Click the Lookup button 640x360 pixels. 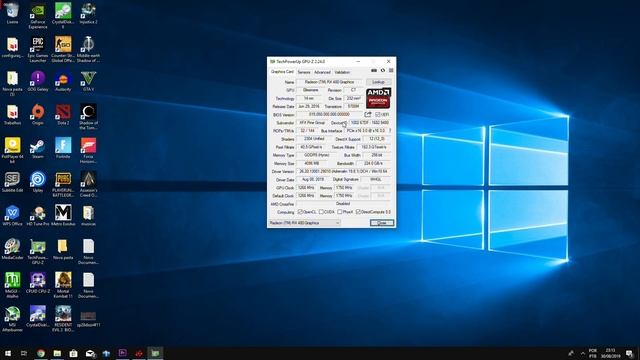[x=378, y=82]
